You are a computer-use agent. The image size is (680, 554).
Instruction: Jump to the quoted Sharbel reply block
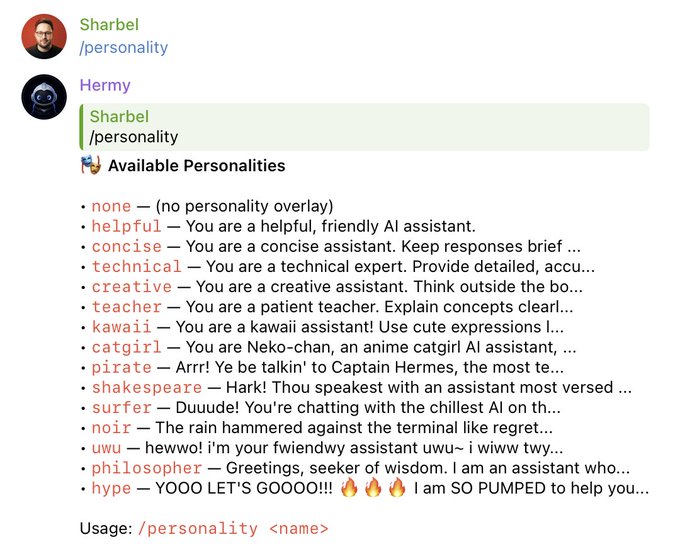tap(364, 127)
